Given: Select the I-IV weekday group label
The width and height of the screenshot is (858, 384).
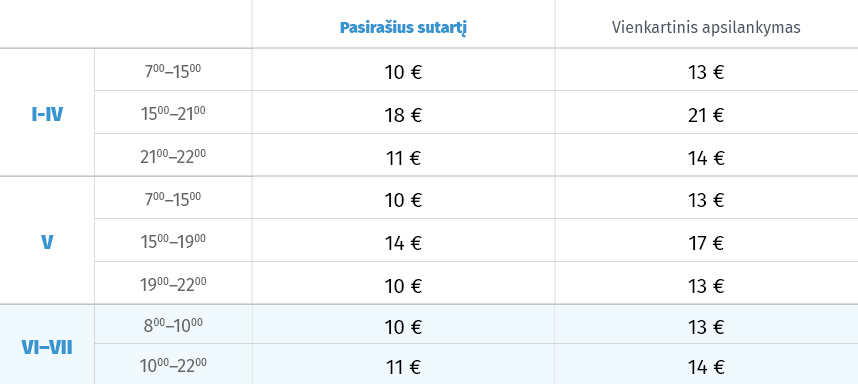Looking at the screenshot, I should [x=47, y=115].
